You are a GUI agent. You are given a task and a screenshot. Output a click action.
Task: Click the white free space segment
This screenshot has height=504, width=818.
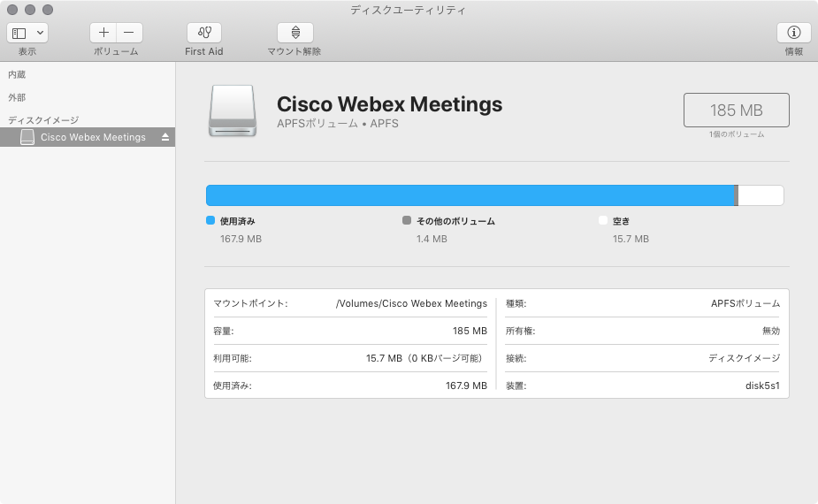[x=761, y=195]
